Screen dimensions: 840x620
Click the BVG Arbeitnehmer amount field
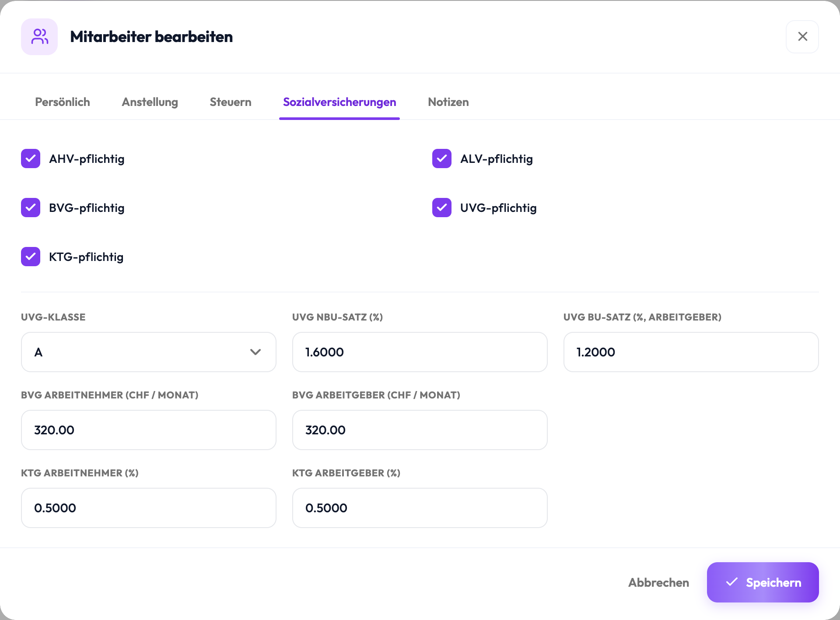tap(149, 430)
